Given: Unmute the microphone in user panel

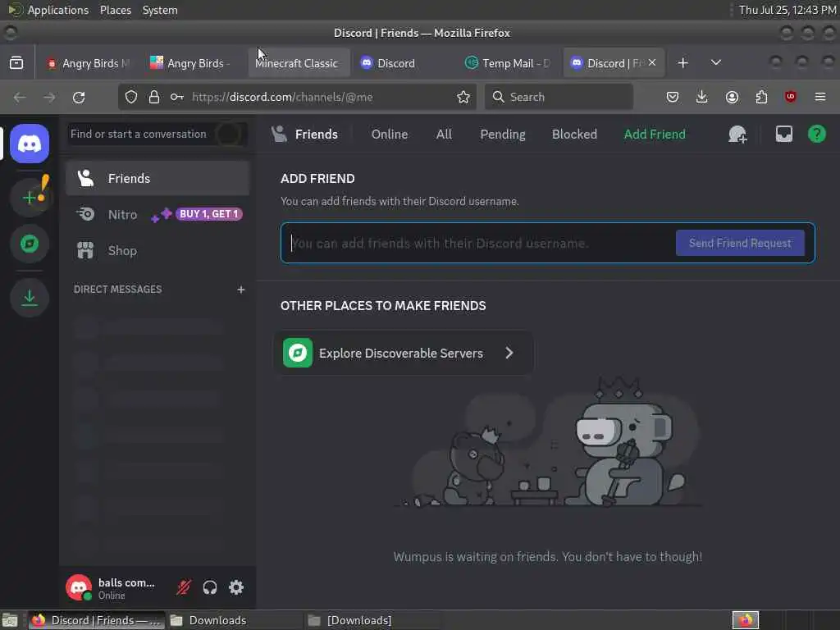Looking at the screenshot, I should (183, 587).
